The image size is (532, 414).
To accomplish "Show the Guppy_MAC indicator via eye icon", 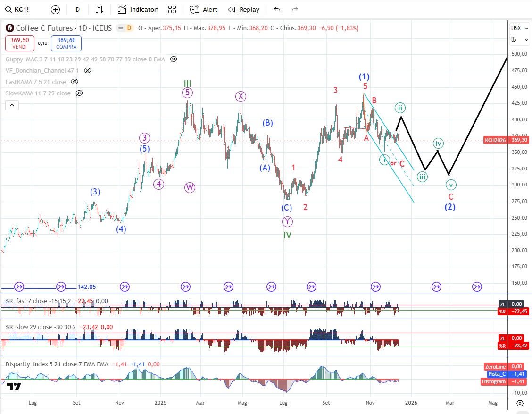I will tap(174, 59).
